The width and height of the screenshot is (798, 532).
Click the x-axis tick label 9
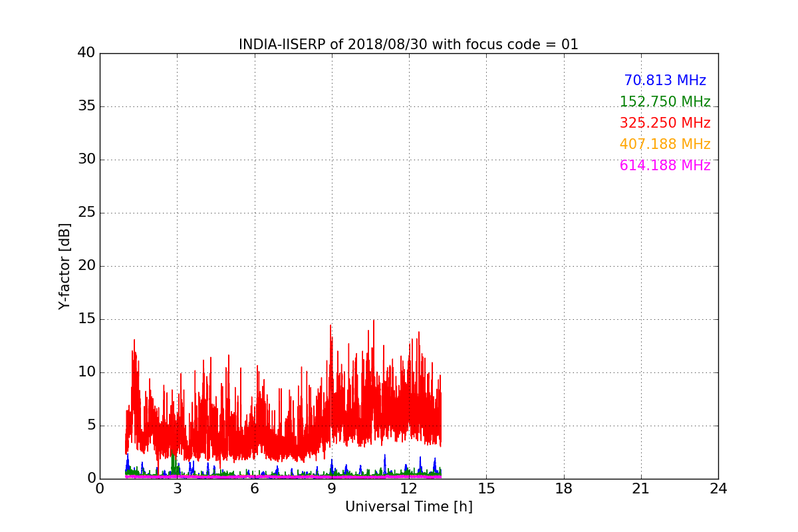[x=332, y=489]
